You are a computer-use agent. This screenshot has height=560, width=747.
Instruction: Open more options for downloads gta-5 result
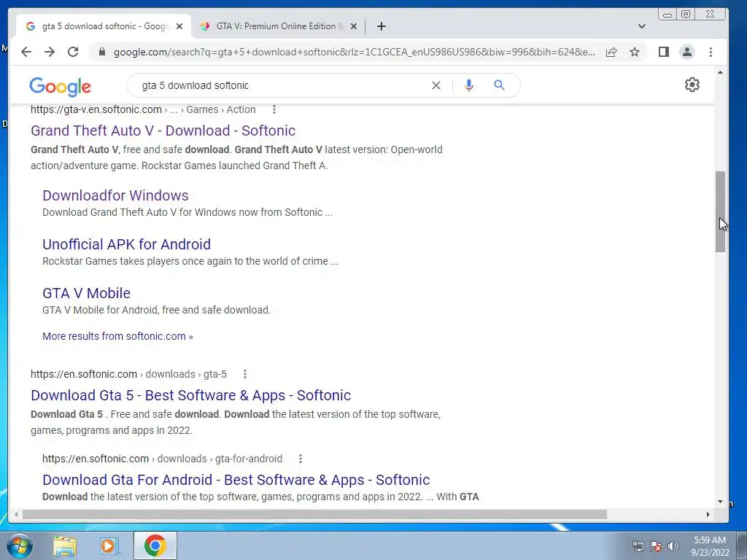[x=245, y=374]
